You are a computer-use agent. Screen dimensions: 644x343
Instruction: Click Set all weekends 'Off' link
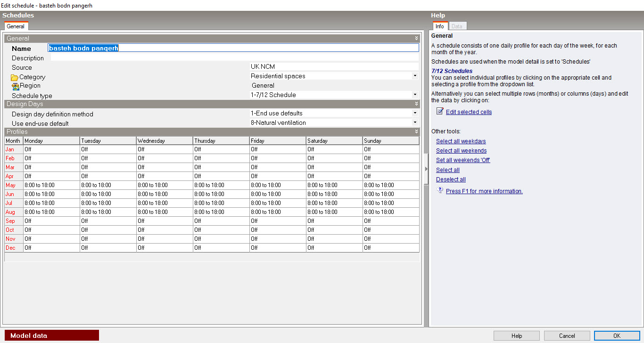(x=463, y=160)
